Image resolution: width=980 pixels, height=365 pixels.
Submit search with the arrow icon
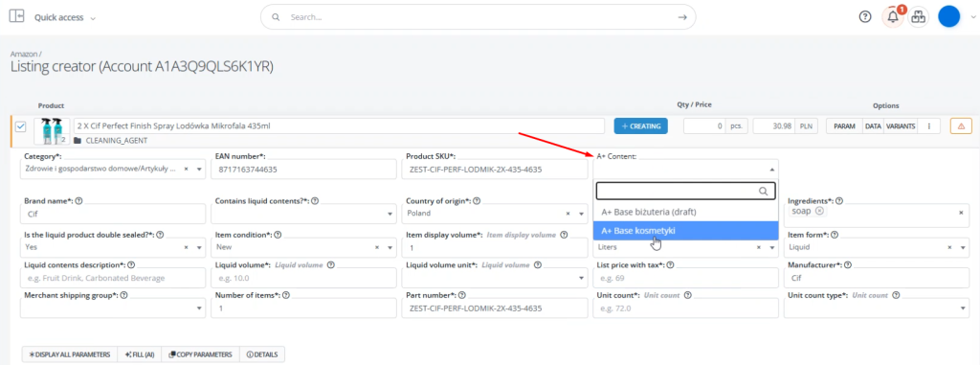pos(682,17)
